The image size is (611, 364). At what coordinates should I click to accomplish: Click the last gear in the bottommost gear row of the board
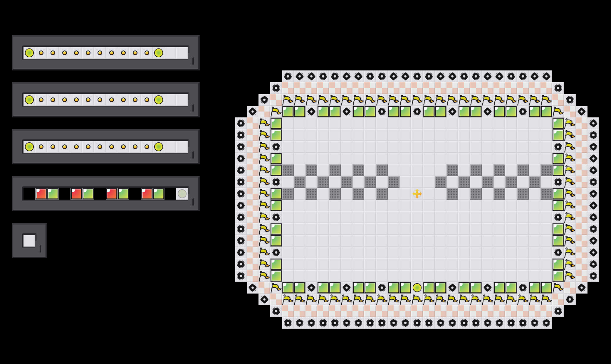[546, 323]
